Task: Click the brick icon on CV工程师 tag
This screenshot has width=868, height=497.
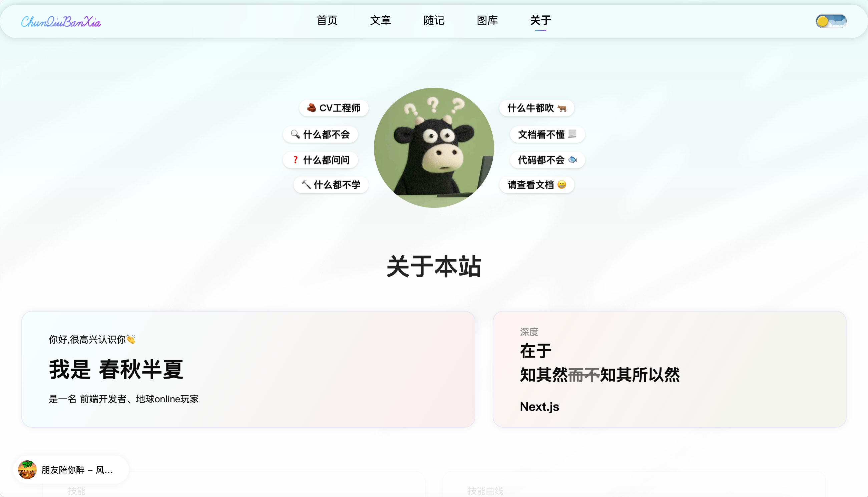Action: [311, 108]
